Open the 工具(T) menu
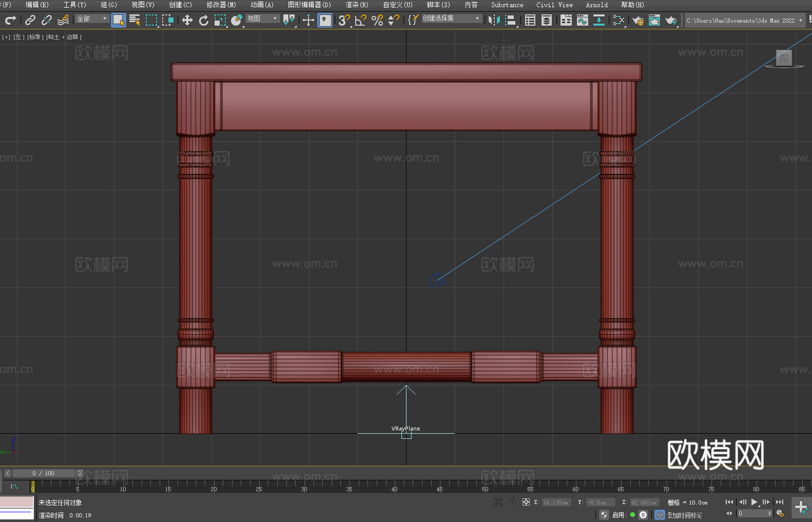 click(x=75, y=5)
